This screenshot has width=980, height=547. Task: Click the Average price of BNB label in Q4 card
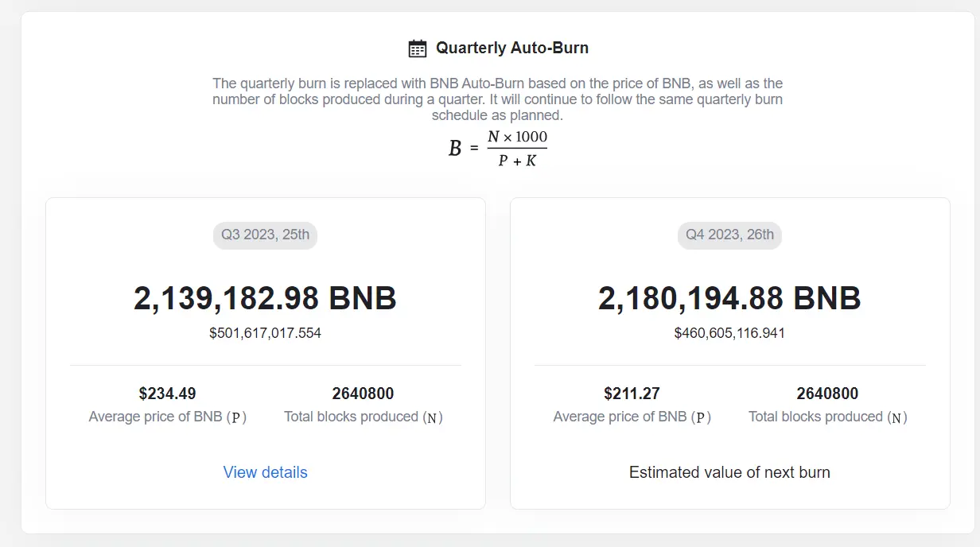(632, 417)
